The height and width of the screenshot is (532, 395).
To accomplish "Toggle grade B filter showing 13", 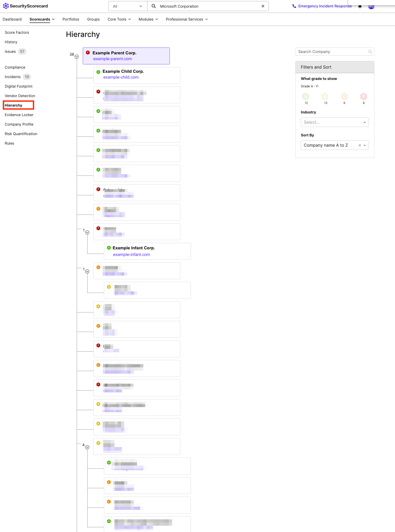I will [325, 97].
